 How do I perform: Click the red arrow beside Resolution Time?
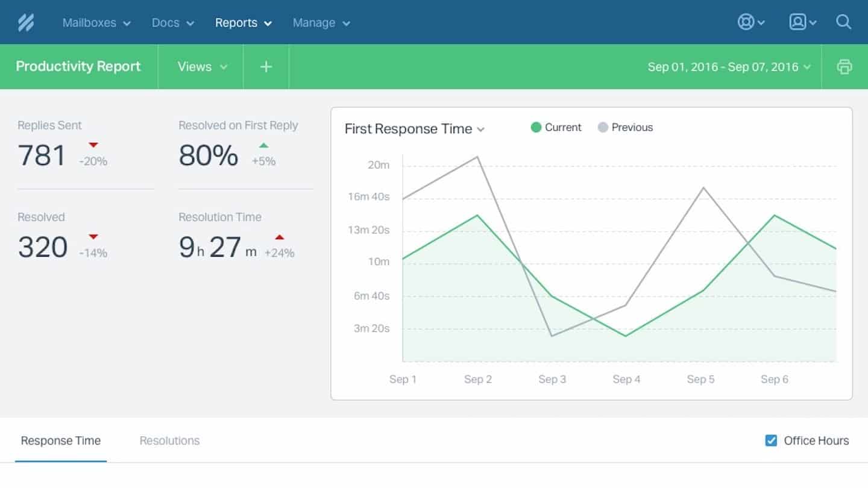click(x=280, y=237)
